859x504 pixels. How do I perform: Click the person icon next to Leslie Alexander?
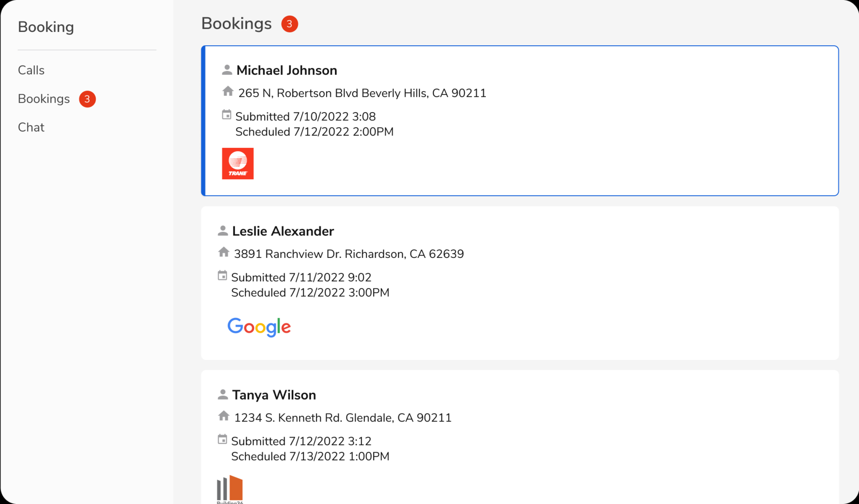pyautogui.click(x=222, y=230)
